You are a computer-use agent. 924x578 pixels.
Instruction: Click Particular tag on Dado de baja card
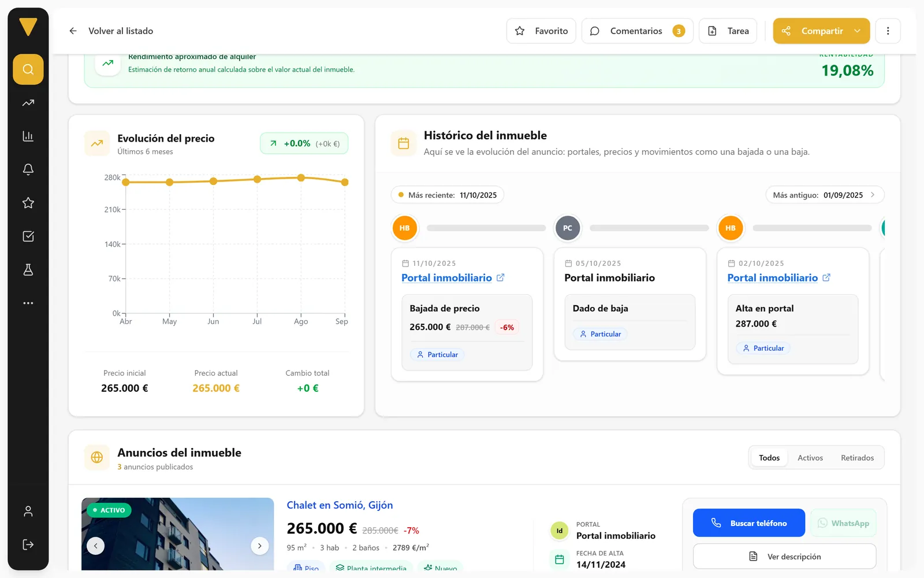point(600,334)
